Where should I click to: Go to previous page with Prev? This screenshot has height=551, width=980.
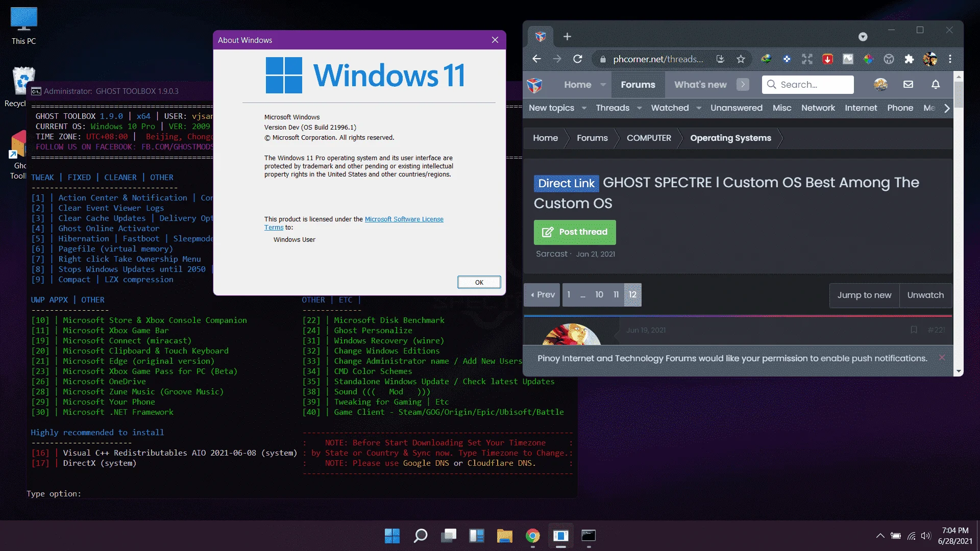pos(542,295)
